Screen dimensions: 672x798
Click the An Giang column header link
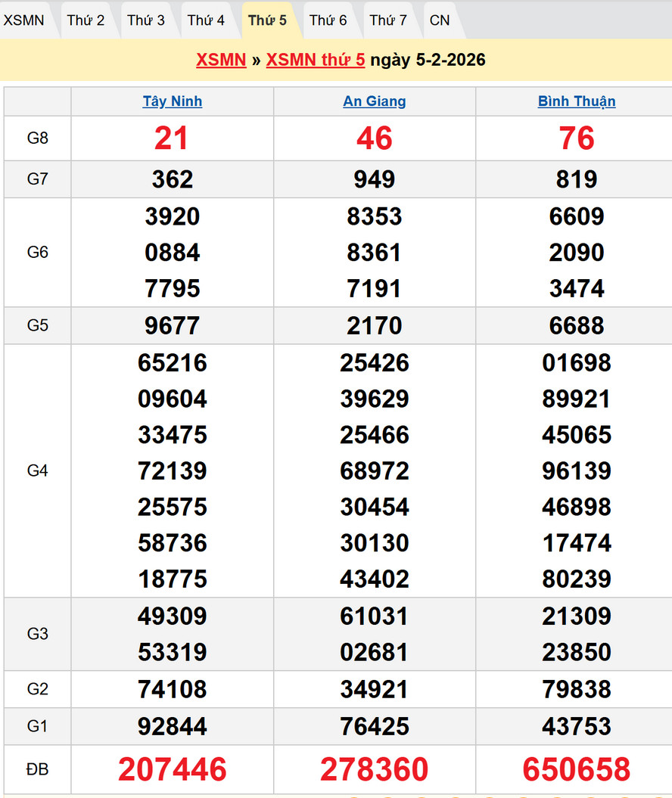pyautogui.click(x=375, y=101)
